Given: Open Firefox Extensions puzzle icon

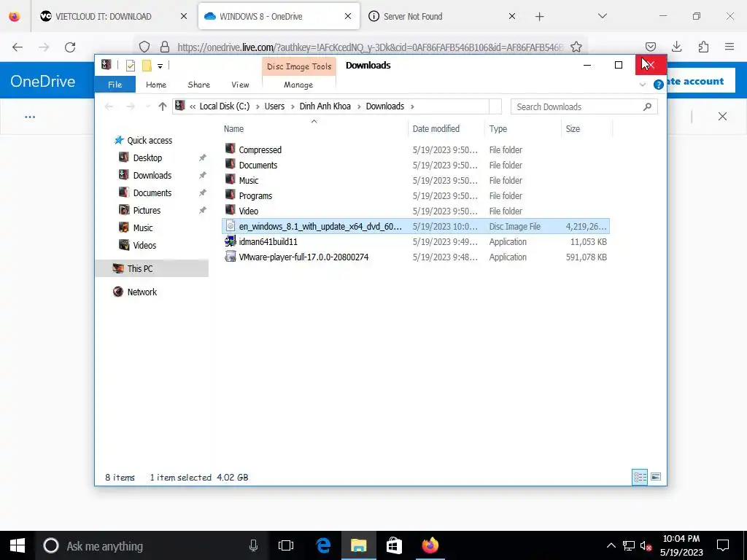Looking at the screenshot, I should (x=703, y=47).
